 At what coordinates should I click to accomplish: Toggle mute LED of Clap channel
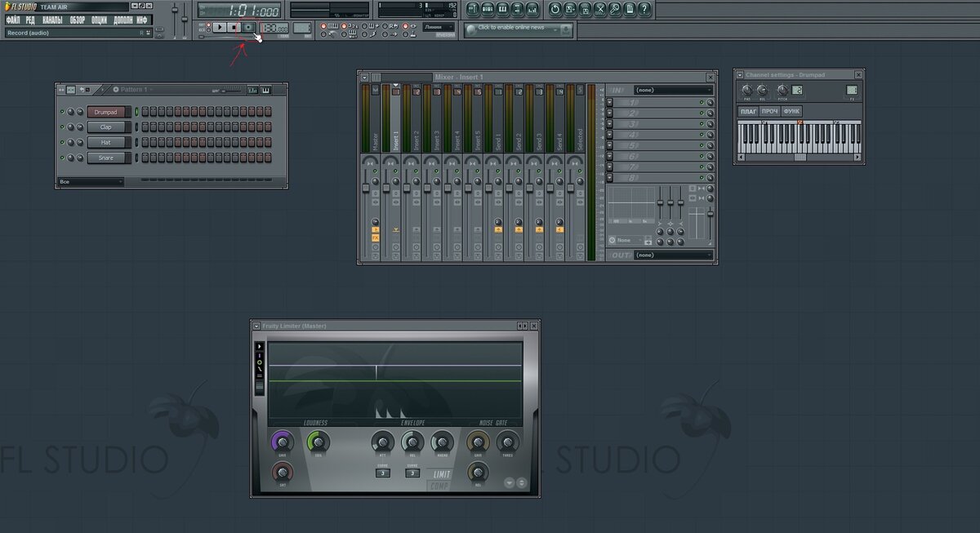62,127
